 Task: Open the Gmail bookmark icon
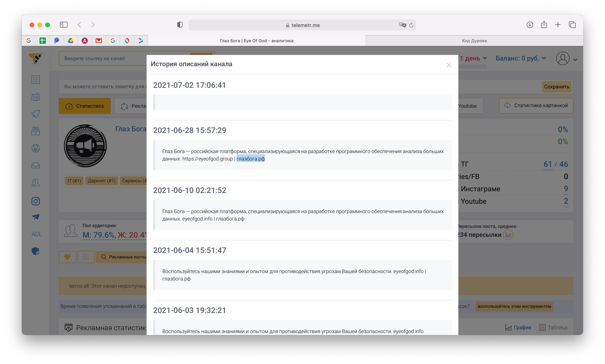[x=99, y=41]
